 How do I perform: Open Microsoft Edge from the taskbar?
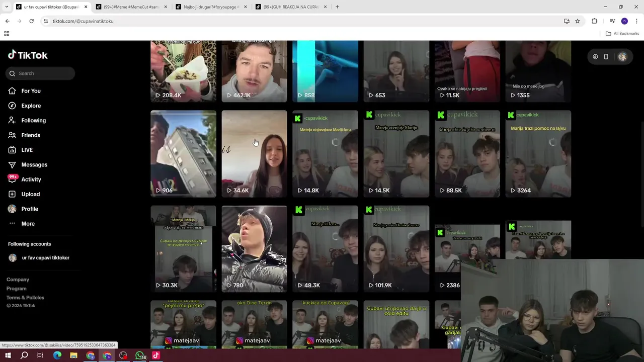57,355
